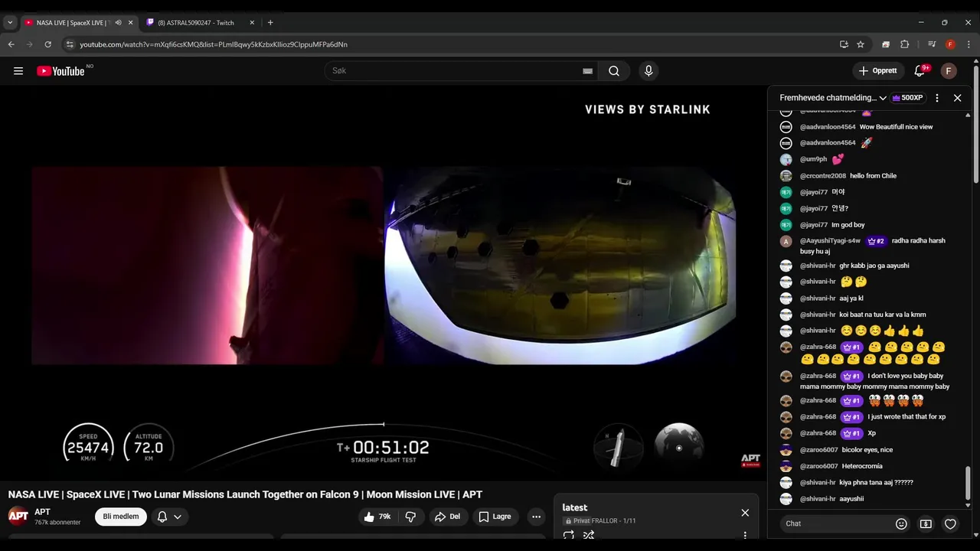Start voice search with the microphone
Viewport: 980px width, 551px height.
tap(648, 71)
